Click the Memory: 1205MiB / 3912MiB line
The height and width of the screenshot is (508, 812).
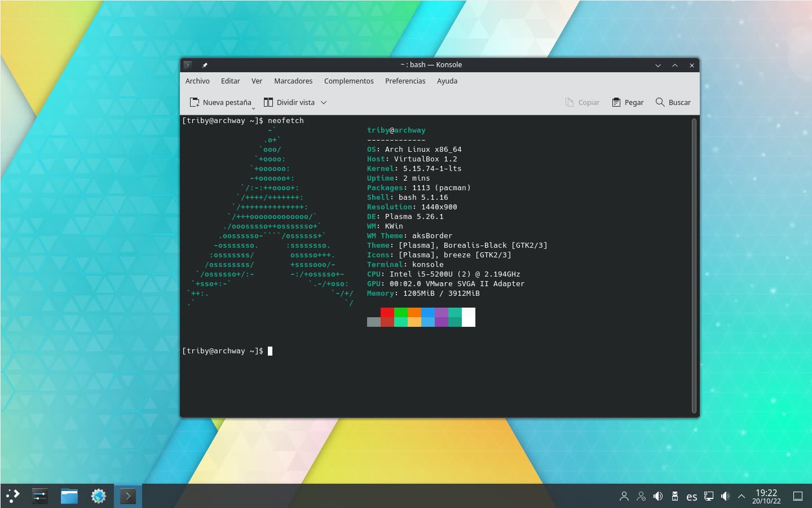tap(423, 294)
